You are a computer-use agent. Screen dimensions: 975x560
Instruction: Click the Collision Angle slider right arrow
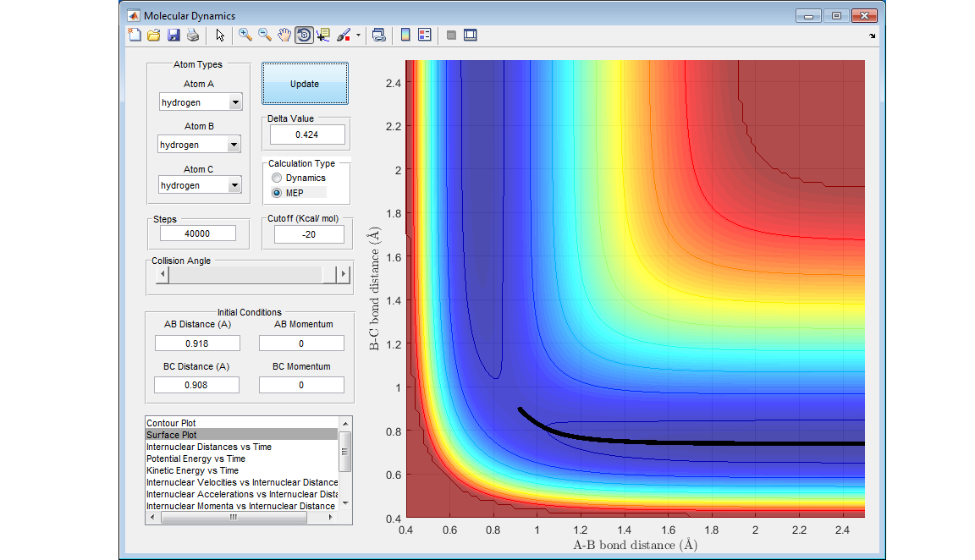[343, 274]
